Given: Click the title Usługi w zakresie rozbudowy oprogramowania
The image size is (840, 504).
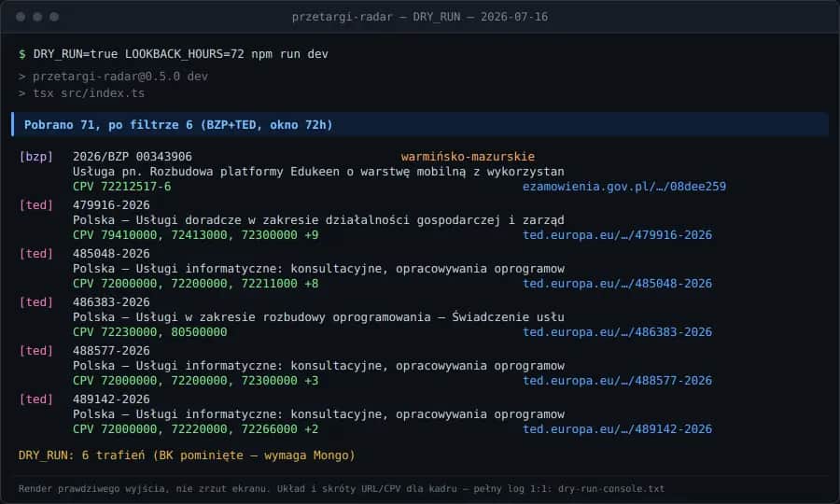Looking at the screenshot, I should [x=318, y=317].
